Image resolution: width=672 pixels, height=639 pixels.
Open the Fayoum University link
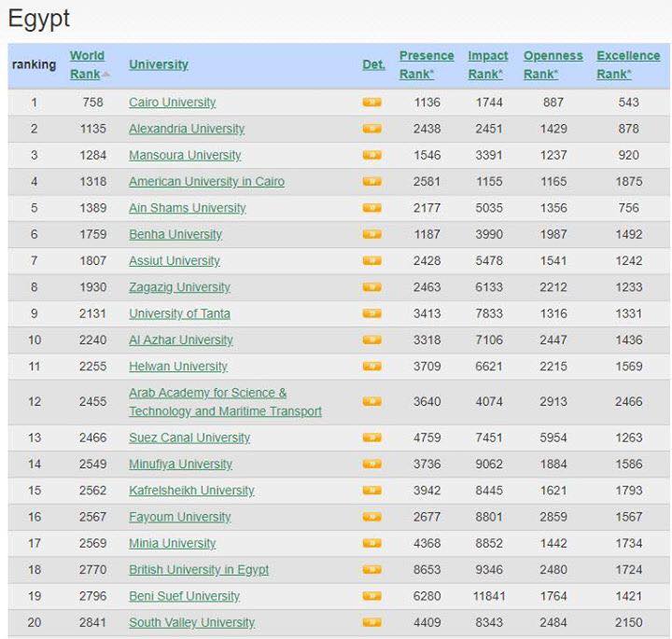[180, 518]
